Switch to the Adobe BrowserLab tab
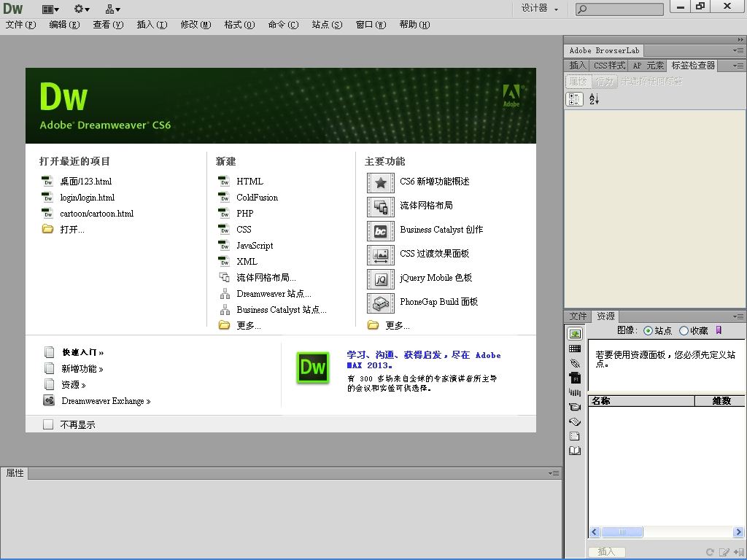The height and width of the screenshot is (560, 747). 604,50
